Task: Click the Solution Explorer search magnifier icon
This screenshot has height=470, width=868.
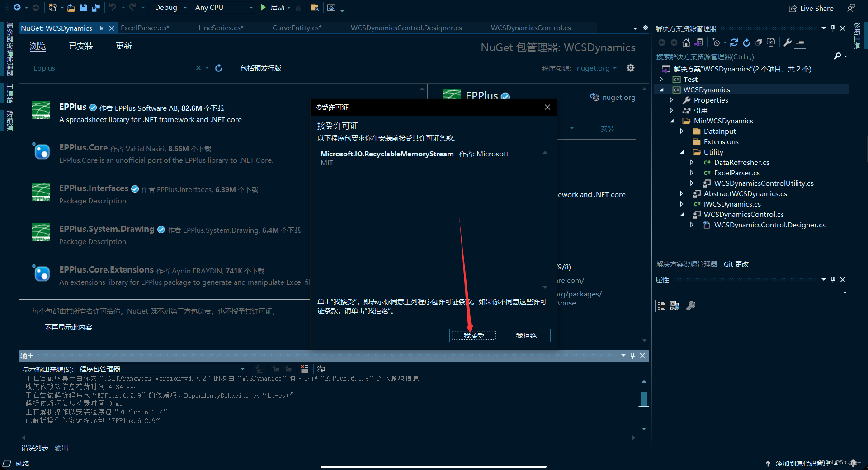Action: [x=837, y=56]
